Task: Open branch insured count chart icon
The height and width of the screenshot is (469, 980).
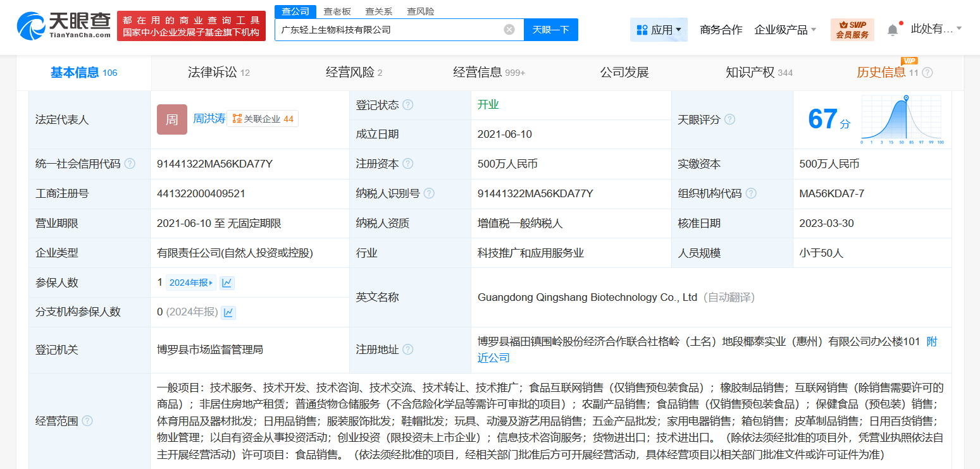Action: [x=228, y=312]
